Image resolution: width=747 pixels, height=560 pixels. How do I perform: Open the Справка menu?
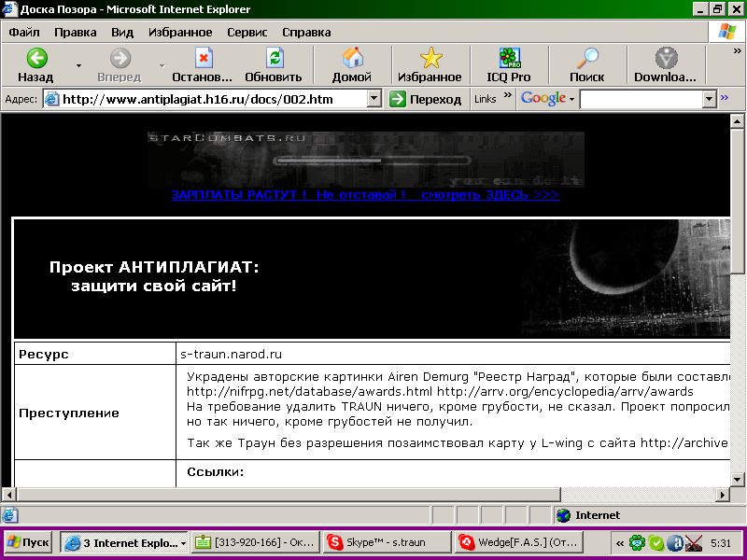point(306,33)
